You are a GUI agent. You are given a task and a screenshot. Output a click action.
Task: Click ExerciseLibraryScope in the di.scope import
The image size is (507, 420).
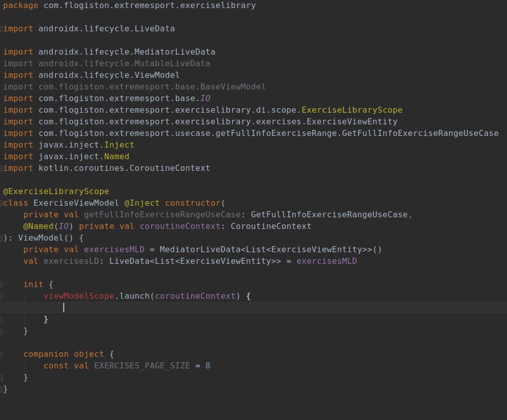pyautogui.click(x=352, y=110)
